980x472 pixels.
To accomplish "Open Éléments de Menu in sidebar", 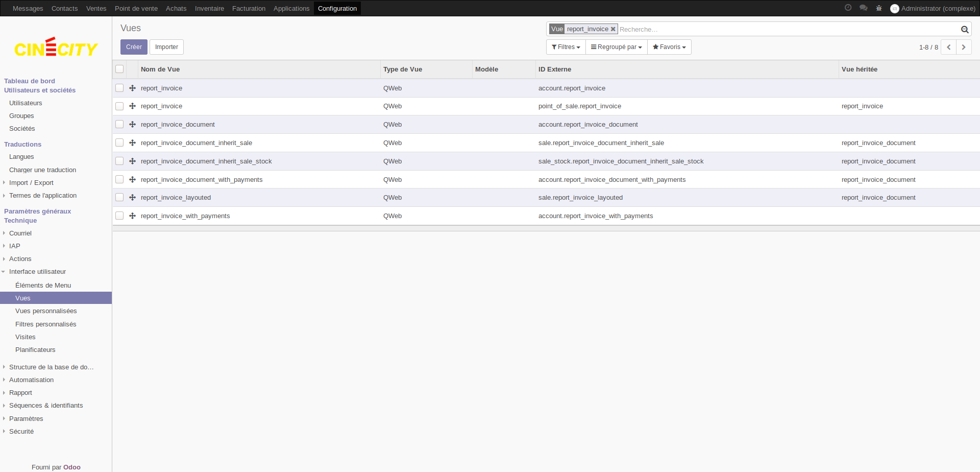I will tap(43, 286).
